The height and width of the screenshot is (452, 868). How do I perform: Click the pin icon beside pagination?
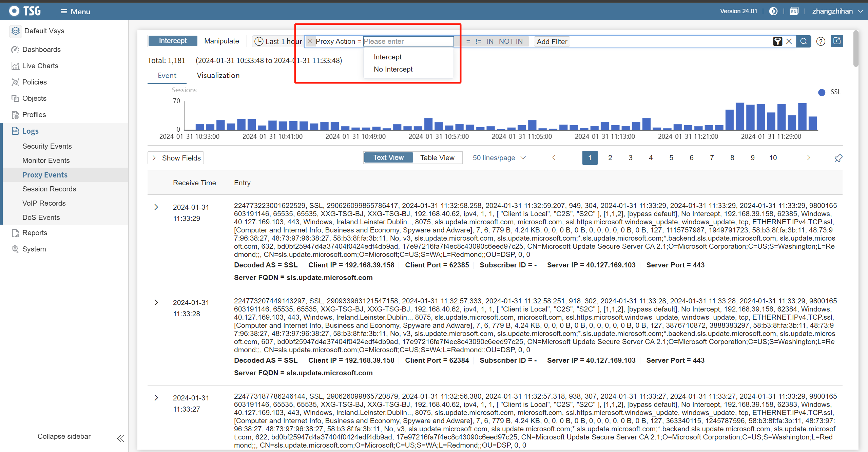point(838,158)
